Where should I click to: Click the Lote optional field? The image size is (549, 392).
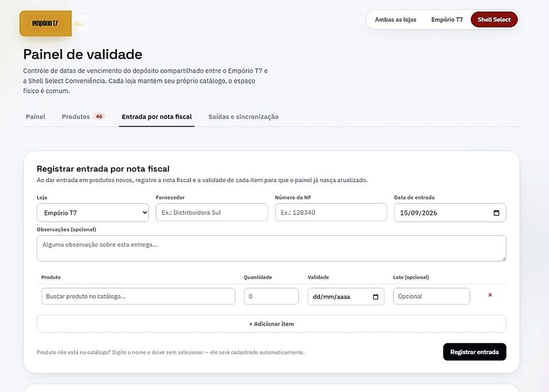[x=431, y=296]
